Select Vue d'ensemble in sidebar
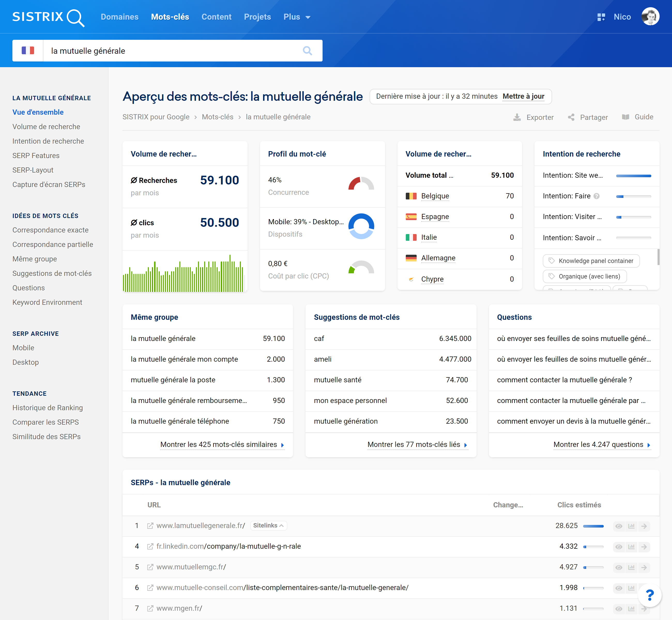Screen dimensions: 672x620 [38, 112]
